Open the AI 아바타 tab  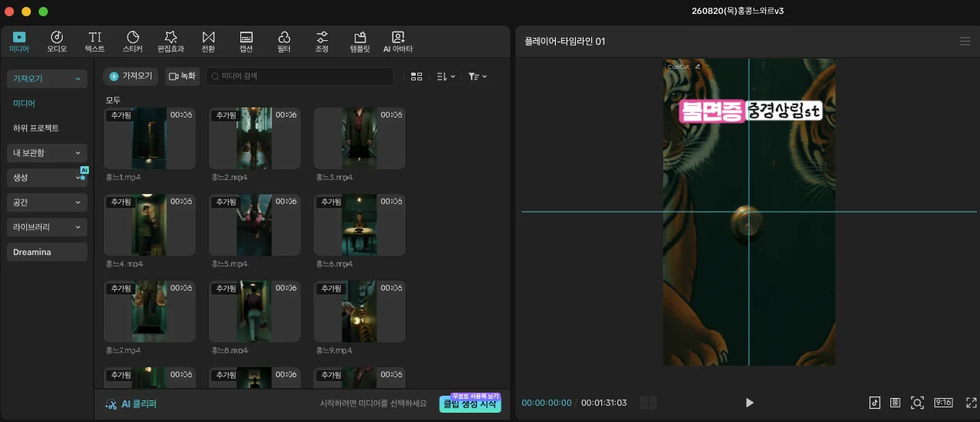[398, 42]
